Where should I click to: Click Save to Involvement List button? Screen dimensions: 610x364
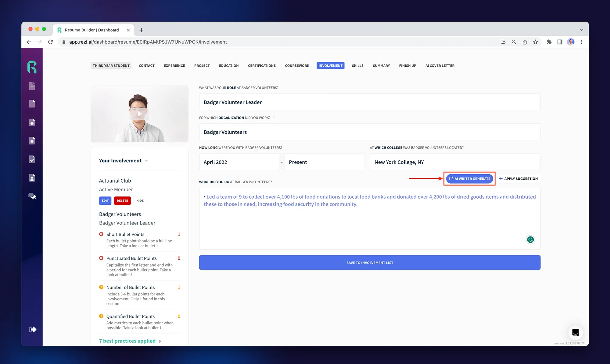(x=370, y=263)
